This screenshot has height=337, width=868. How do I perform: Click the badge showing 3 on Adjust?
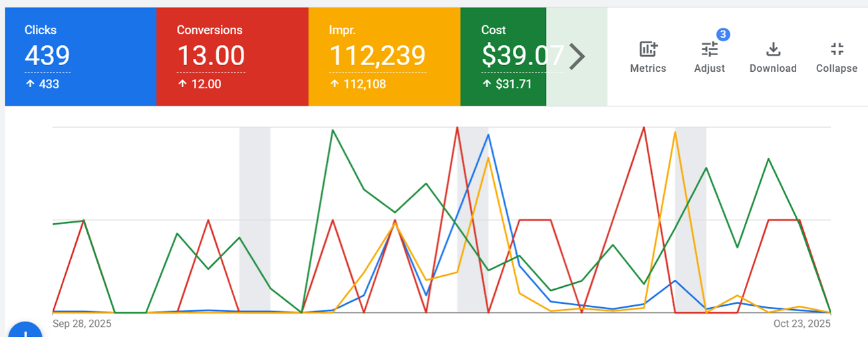(x=722, y=34)
